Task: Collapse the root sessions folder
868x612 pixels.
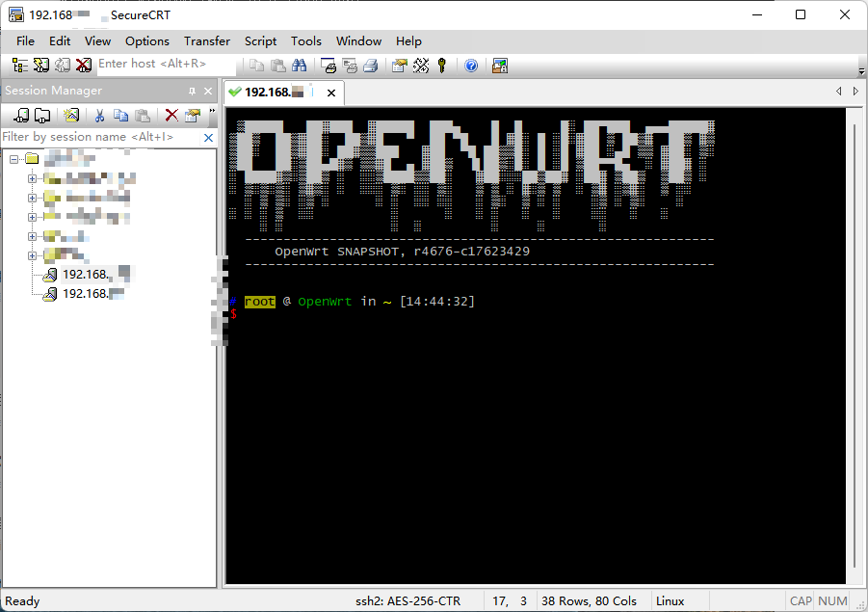Action: [13, 160]
